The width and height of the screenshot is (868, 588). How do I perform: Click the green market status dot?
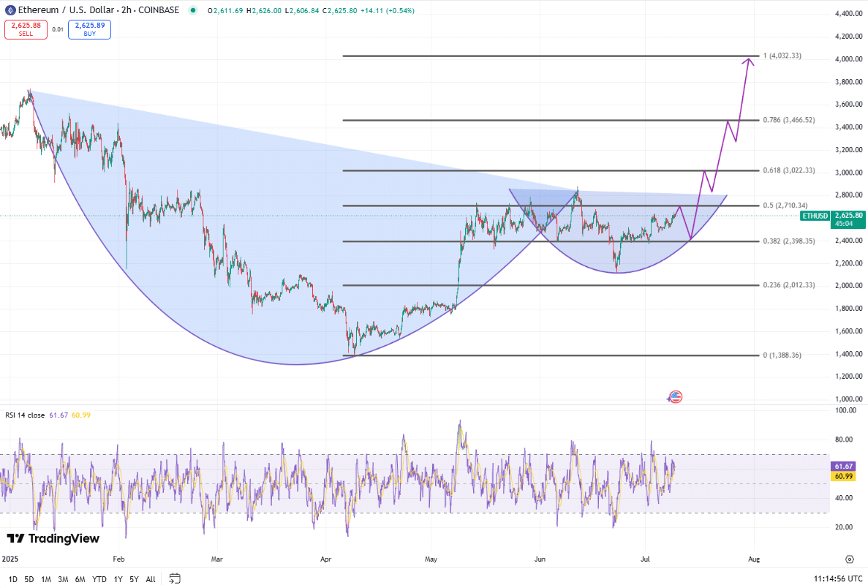click(x=192, y=10)
